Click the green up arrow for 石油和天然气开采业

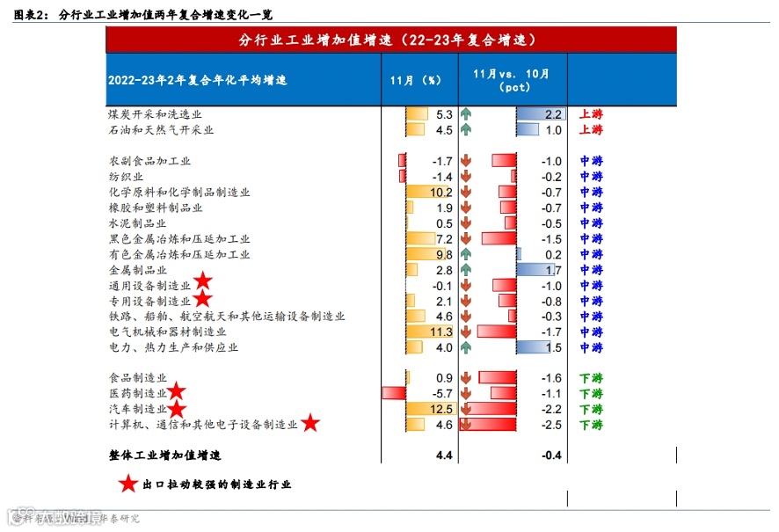465,129
